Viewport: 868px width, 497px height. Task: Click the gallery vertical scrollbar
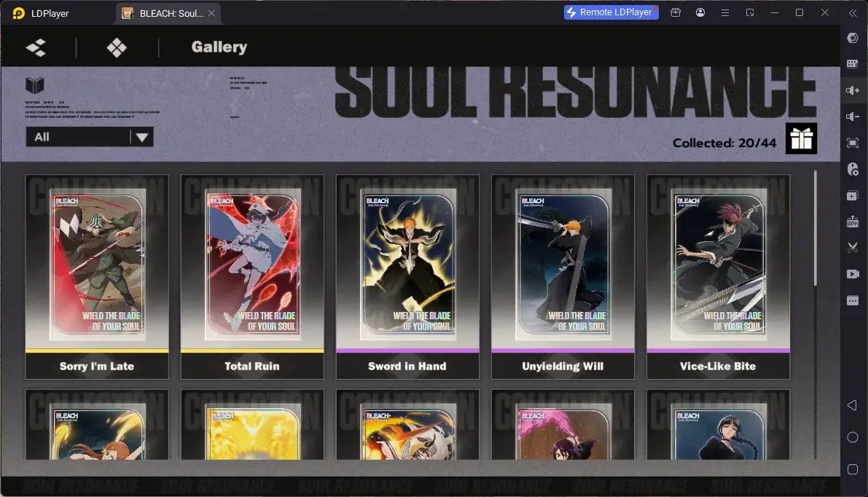pos(815,229)
